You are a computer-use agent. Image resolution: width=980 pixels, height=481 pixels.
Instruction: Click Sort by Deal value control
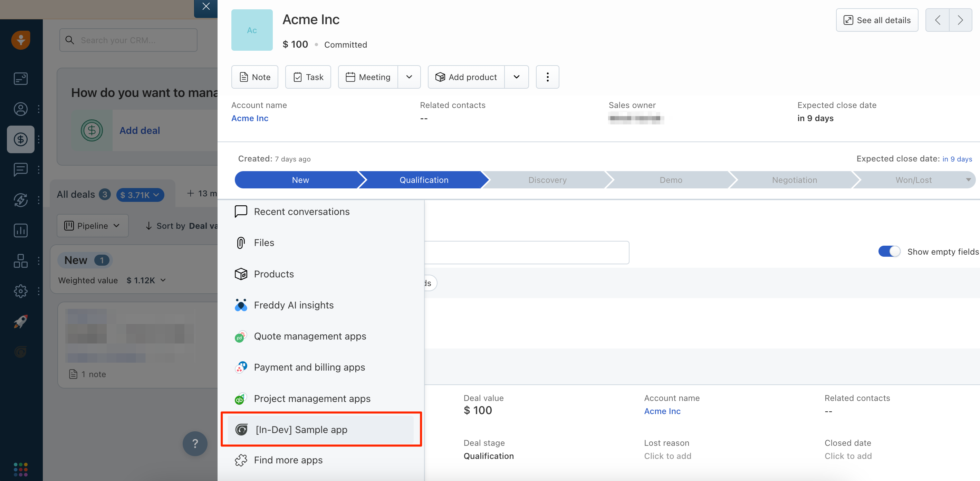[x=182, y=226]
